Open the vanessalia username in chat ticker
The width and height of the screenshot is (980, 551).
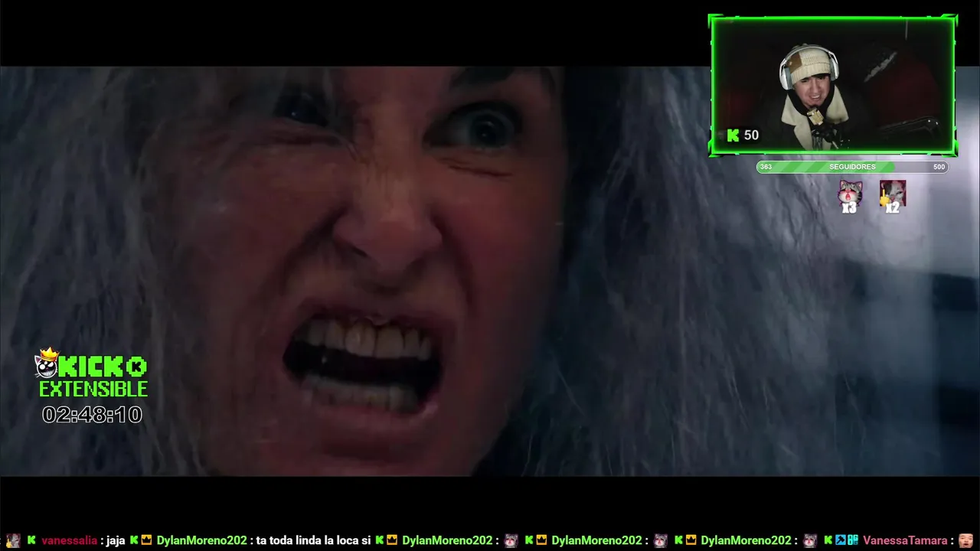[70, 540]
